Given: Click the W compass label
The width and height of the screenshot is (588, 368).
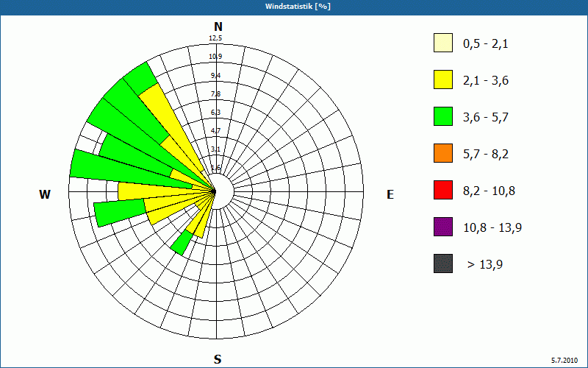Looking at the screenshot, I should click(x=45, y=194).
